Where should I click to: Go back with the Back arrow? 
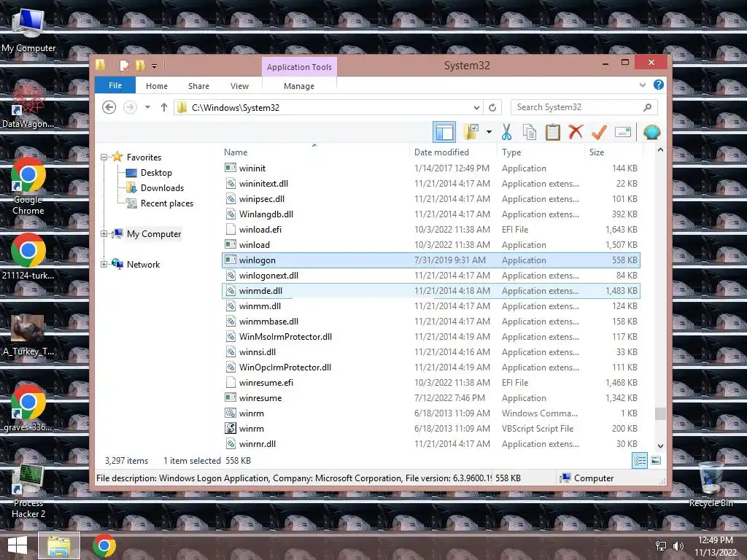[109, 108]
